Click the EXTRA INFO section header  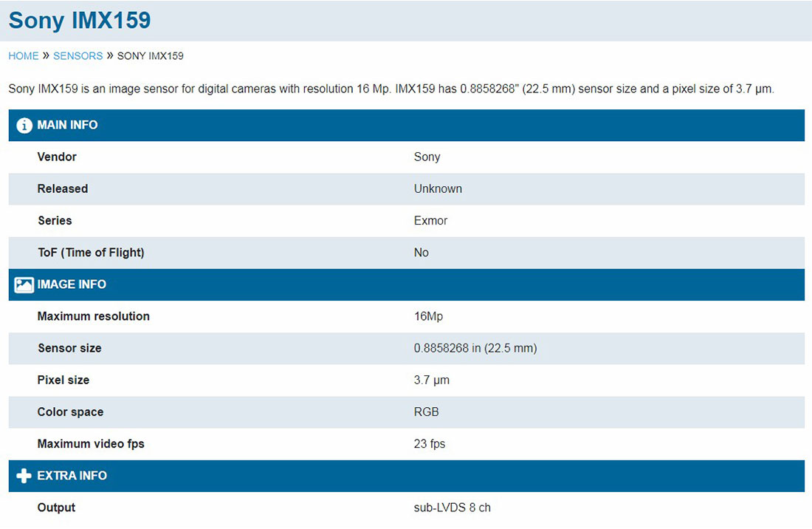(407, 476)
